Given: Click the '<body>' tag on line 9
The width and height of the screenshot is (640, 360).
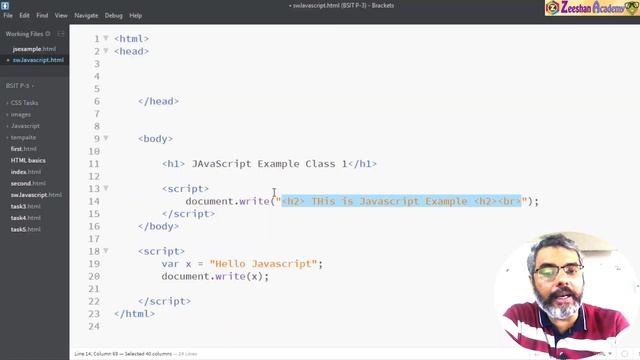Looking at the screenshot, I should point(155,139).
